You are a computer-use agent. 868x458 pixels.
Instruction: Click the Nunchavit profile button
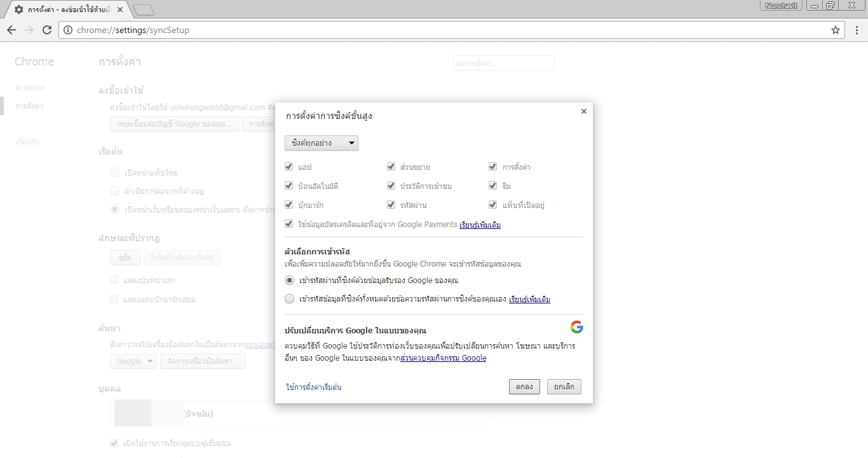(x=782, y=6)
